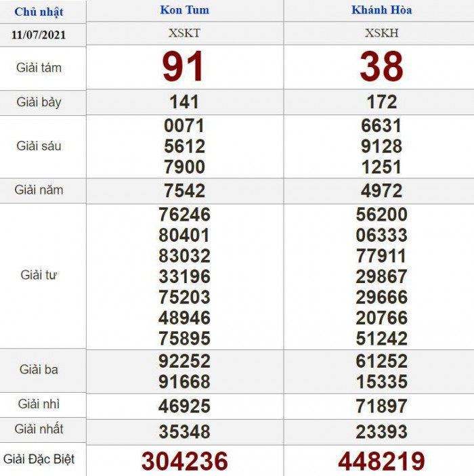The width and height of the screenshot is (474, 476).
Task: Click the XSKH code under Khánh Hòa
Action: 381,33
